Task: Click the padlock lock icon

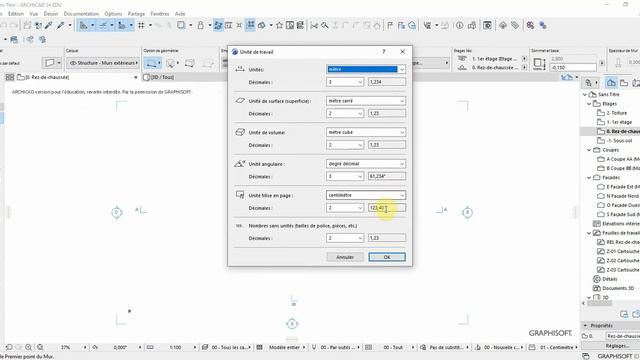Action: pyautogui.click(x=200, y=25)
